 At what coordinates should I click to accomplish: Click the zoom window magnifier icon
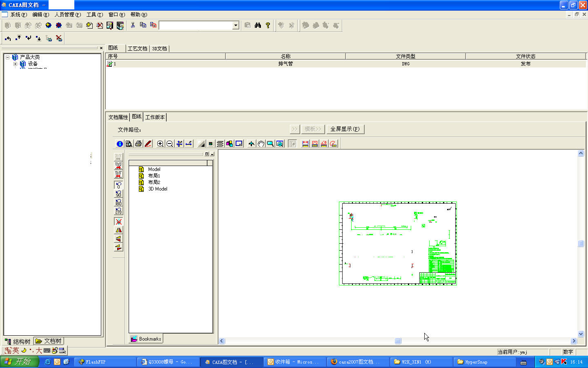pyautogui.click(x=270, y=144)
